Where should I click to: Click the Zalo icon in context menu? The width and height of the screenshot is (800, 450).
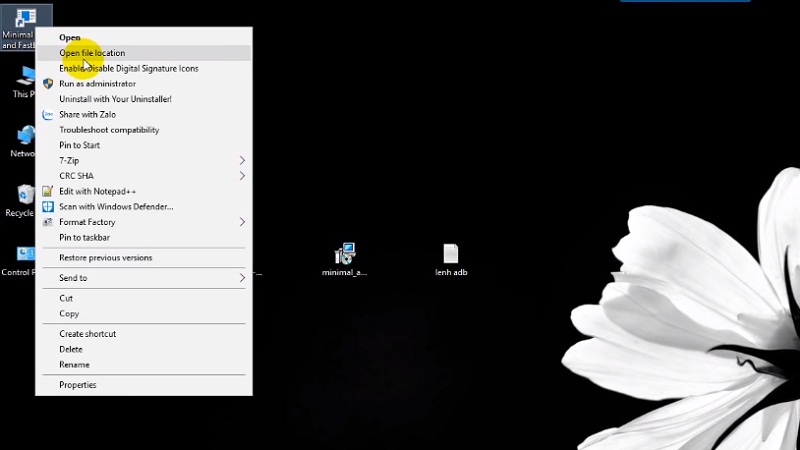click(48, 115)
